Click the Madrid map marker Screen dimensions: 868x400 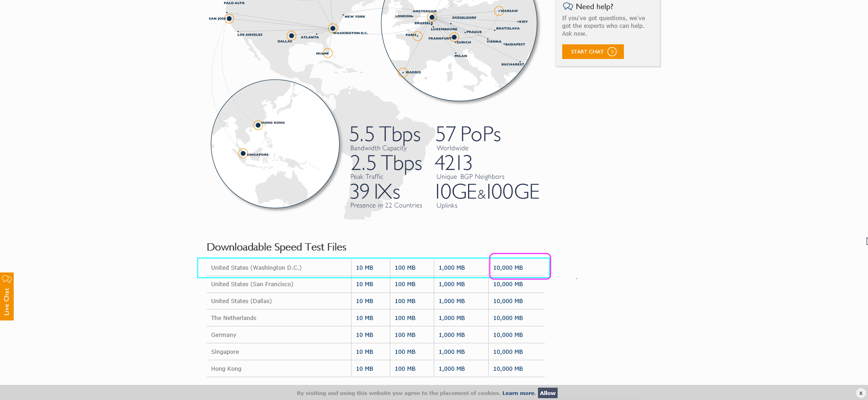tap(403, 72)
